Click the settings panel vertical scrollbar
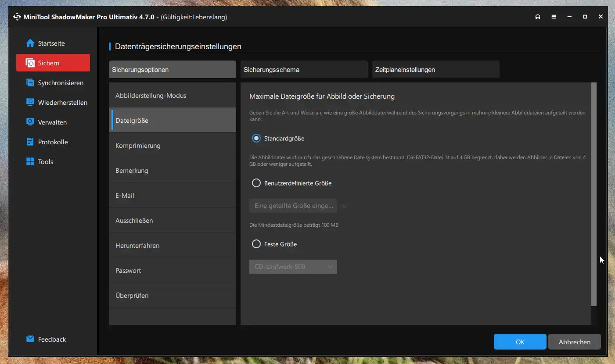 pyautogui.click(x=594, y=194)
